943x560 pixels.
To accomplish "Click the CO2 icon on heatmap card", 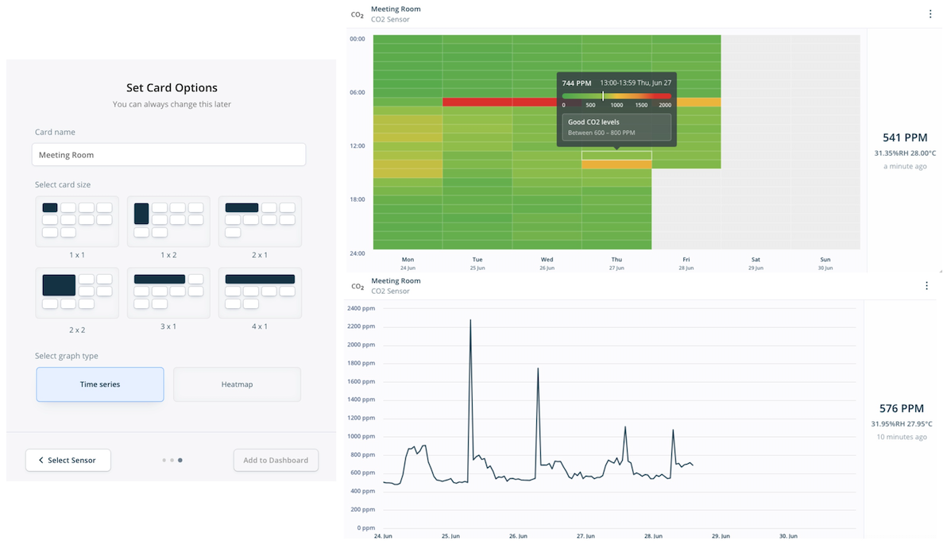I will [357, 14].
